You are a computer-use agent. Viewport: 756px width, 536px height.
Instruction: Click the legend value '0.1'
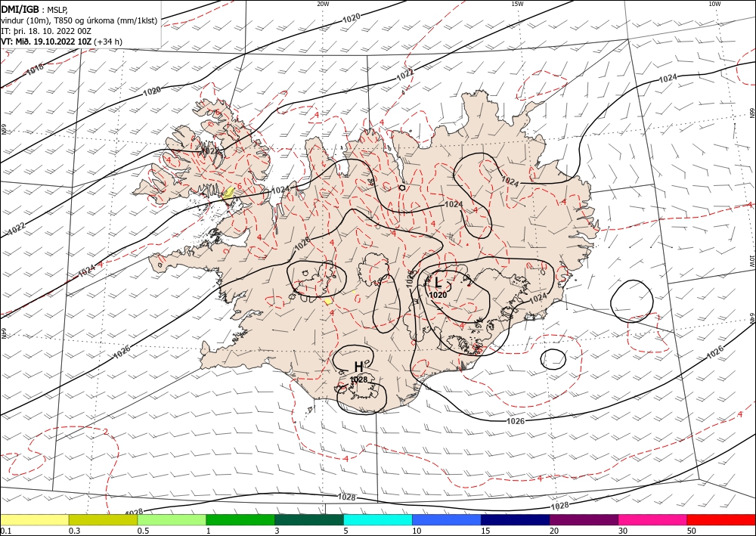tap(6, 531)
